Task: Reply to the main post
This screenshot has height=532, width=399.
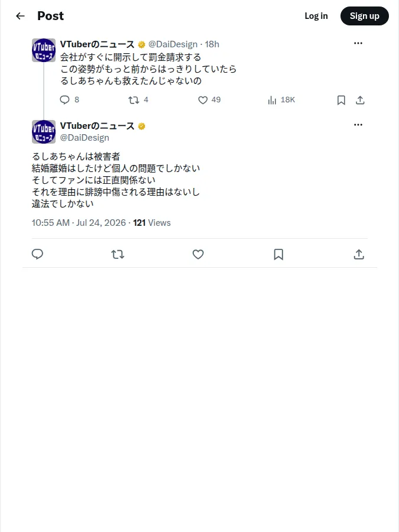Action: [37, 254]
